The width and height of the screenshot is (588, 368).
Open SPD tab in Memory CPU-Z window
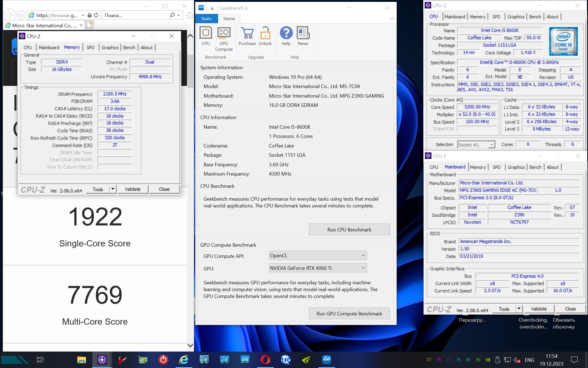point(90,47)
